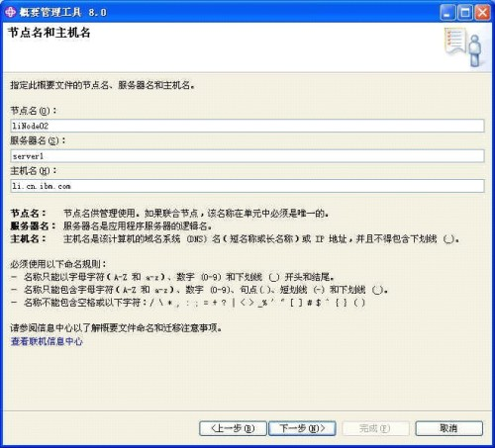The width and height of the screenshot is (495, 448).
Task: Minimize the 概要管理工具 window
Action: tap(447, 13)
